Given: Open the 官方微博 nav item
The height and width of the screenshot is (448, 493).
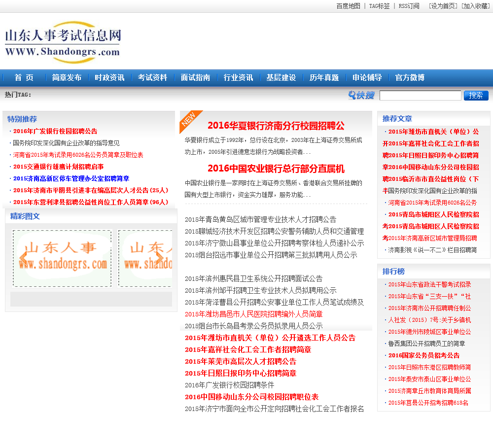Looking at the screenshot, I should 410,77.
